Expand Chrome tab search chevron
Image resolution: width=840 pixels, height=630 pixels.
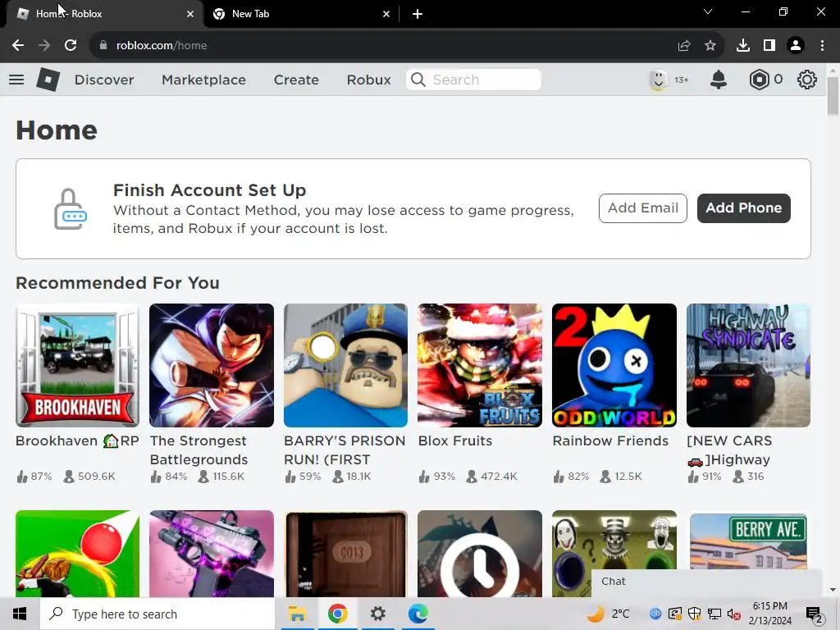pos(707,11)
